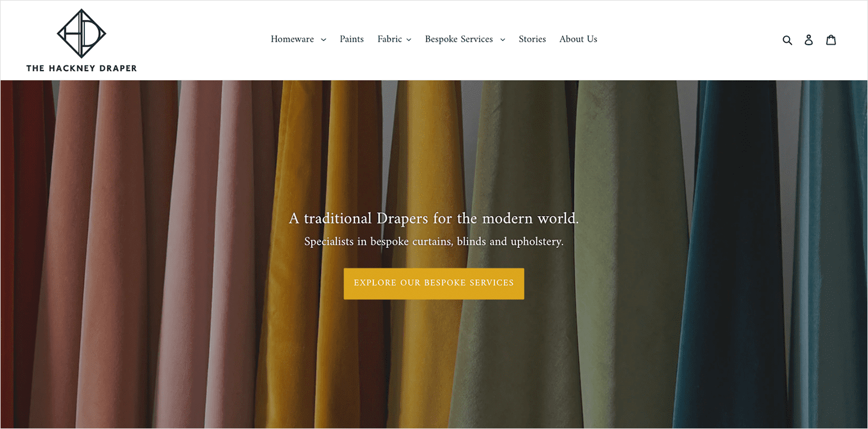Visit the About Us page
The image size is (868, 429).
pos(578,39)
